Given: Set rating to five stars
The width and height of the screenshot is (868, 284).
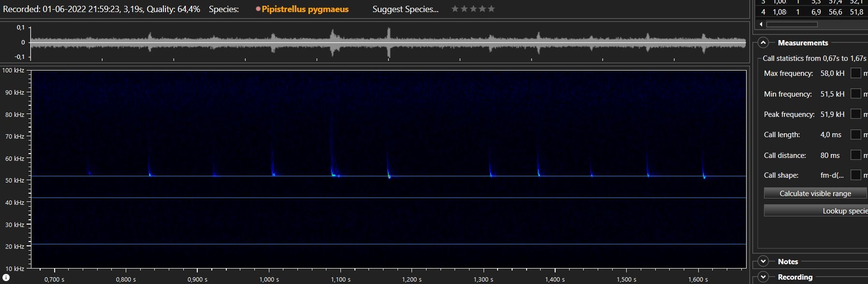Looking at the screenshot, I should pos(491,9).
